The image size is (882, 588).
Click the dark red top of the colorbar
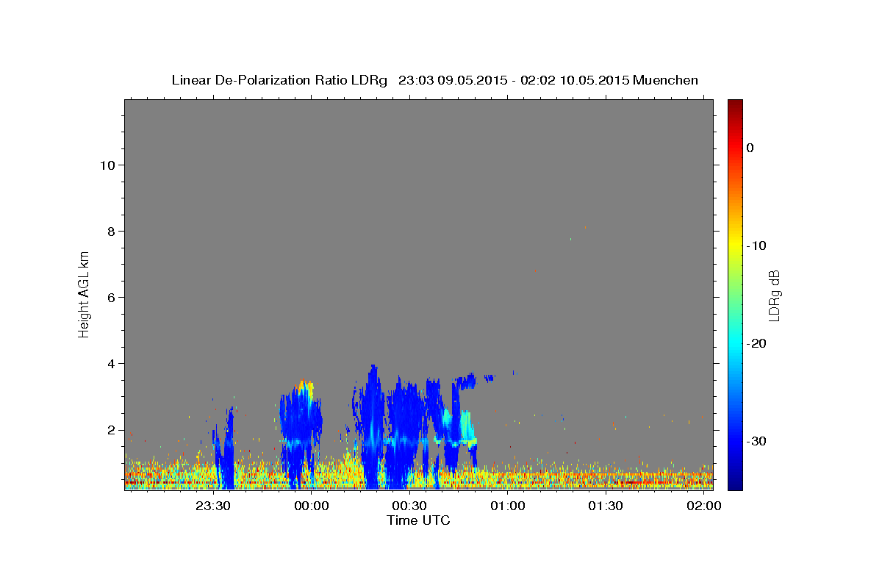[735, 105]
